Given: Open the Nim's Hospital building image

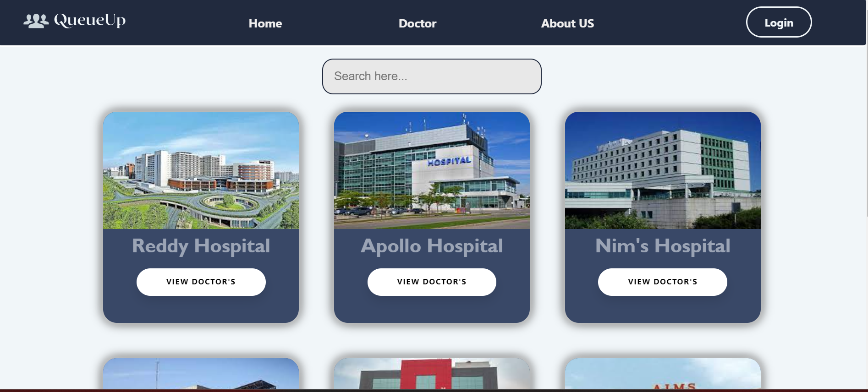Looking at the screenshot, I should [x=663, y=170].
